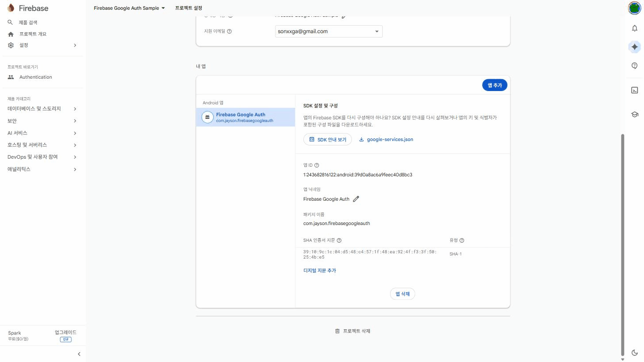Viewport: 644px width, 362px height.
Task: Click the 설정 gear icon
Action: (11, 45)
